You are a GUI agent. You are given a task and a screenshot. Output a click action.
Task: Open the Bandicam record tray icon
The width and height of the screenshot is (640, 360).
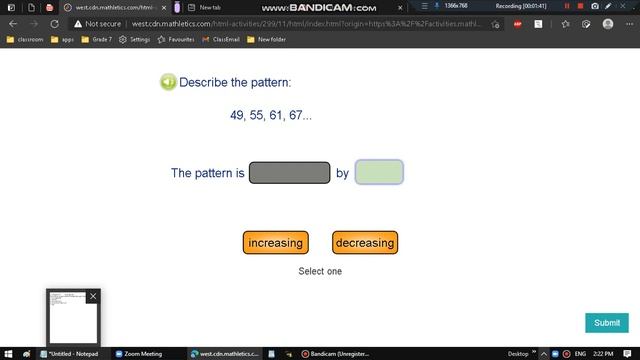tap(567, 354)
